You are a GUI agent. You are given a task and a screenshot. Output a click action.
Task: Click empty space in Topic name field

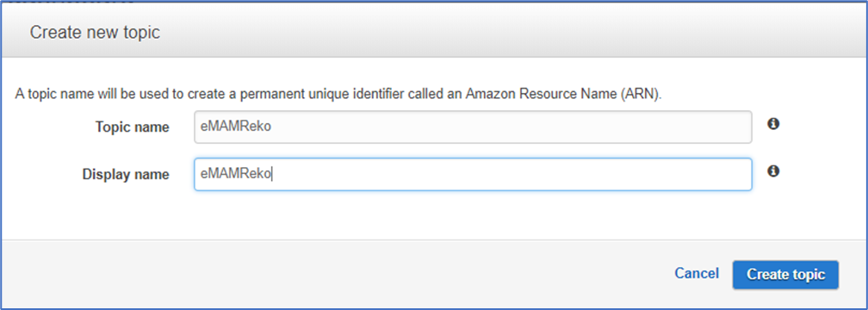click(x=509, y=127)
